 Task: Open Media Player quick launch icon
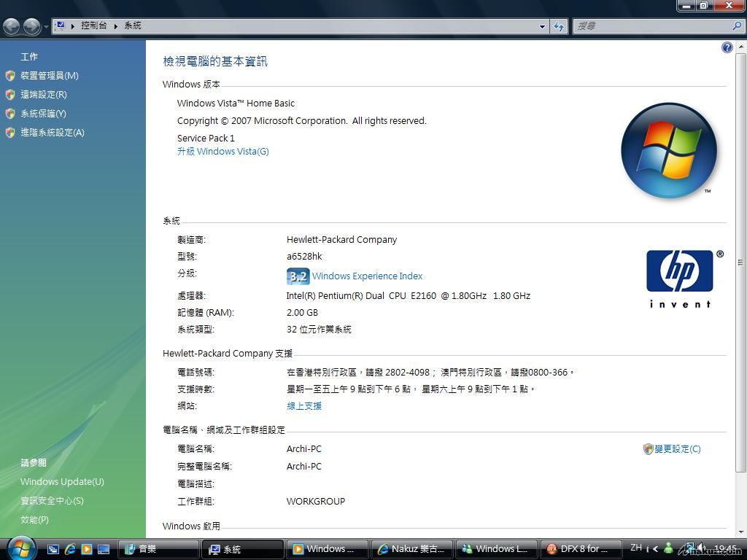coord(87,549)
